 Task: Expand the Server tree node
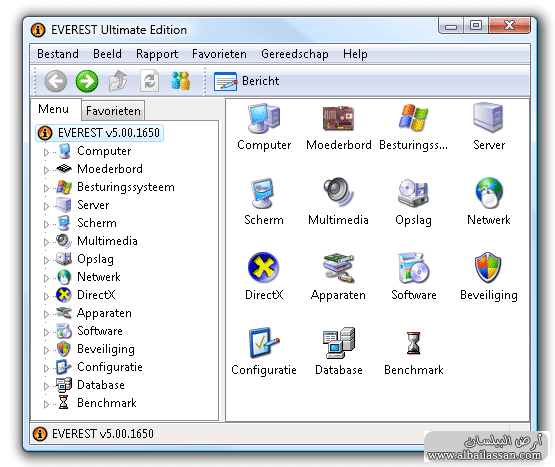coord(46,206)
